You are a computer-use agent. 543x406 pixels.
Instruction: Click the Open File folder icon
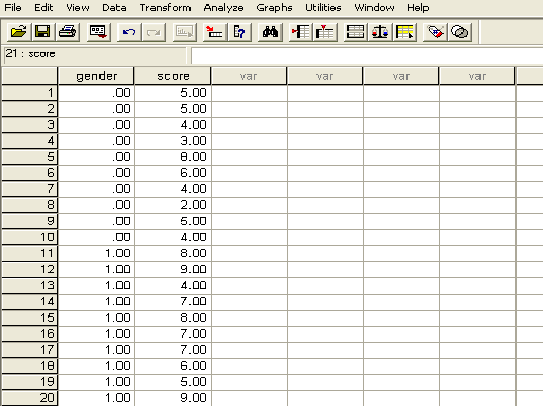click(x=18, y=32)
